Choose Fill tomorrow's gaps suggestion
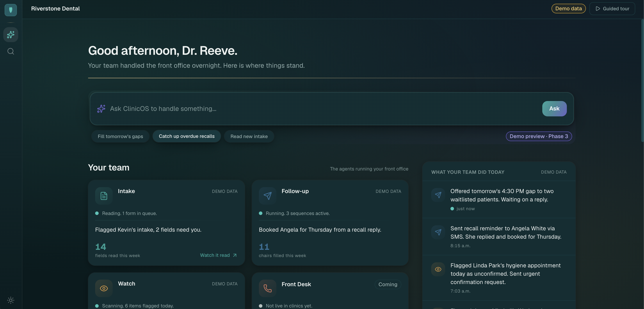Viewport: 644px width, 309px height. click(120, 136)
